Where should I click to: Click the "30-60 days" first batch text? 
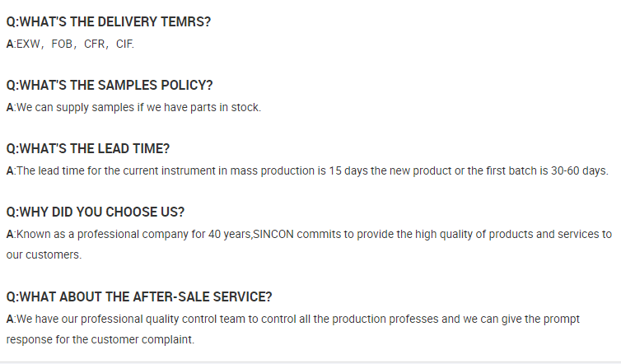coord(579,170)
